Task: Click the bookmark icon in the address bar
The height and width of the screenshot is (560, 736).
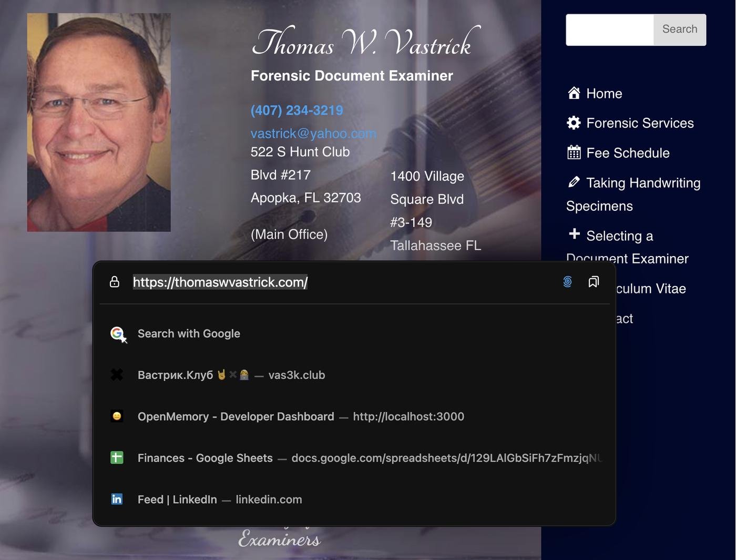Action: click(x=594, y=282)
